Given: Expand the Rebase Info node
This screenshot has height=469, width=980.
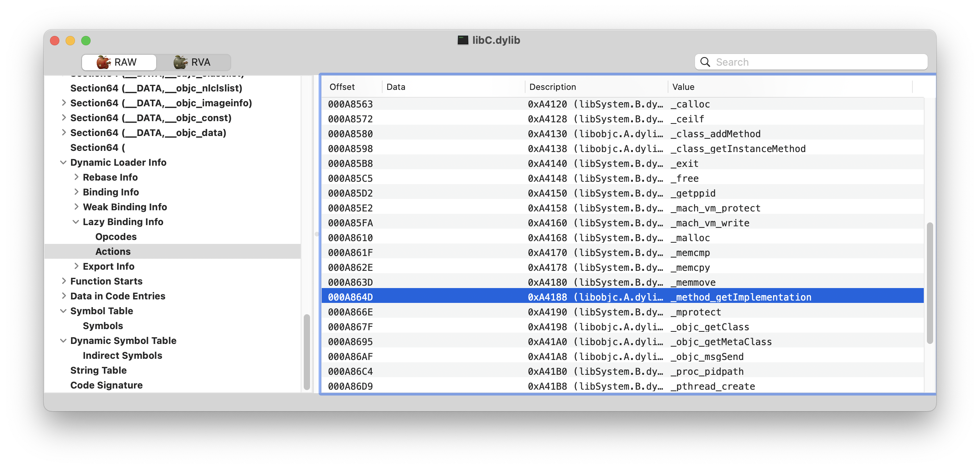Looking at the screenshot, I should (x=76, y=177).
